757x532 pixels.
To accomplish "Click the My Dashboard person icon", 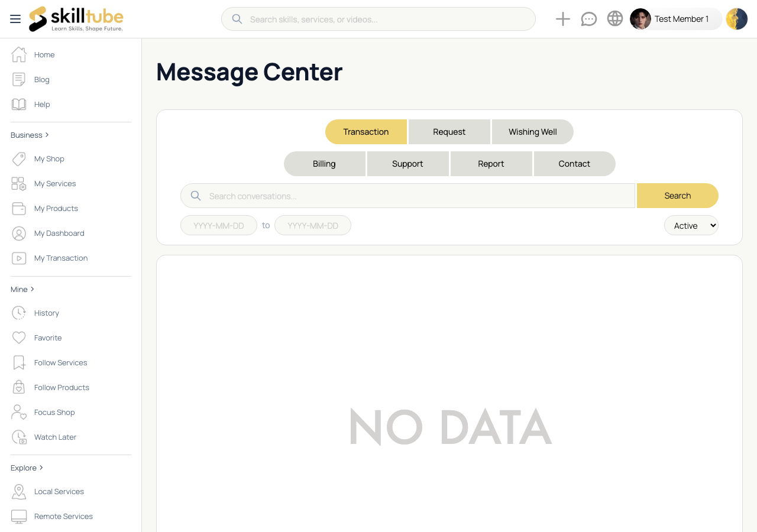I will [19, 233].
